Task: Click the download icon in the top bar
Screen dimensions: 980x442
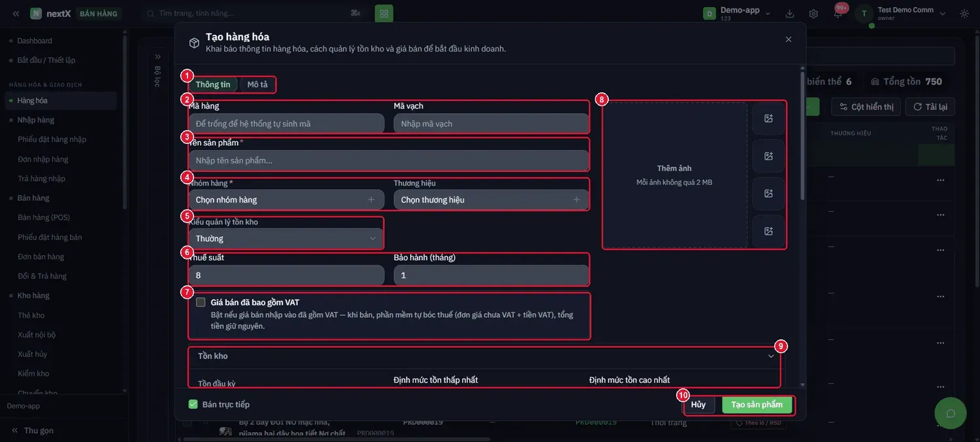Action: (x=790, y=14)
